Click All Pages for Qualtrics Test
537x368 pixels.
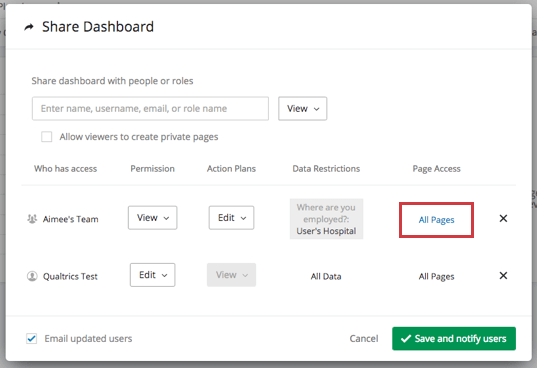436,277
